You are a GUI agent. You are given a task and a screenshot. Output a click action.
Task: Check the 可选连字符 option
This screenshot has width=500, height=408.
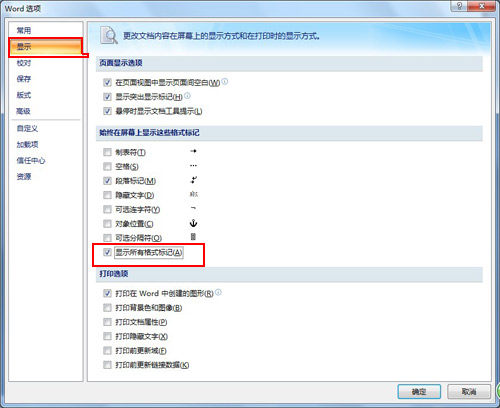point(107,209)
